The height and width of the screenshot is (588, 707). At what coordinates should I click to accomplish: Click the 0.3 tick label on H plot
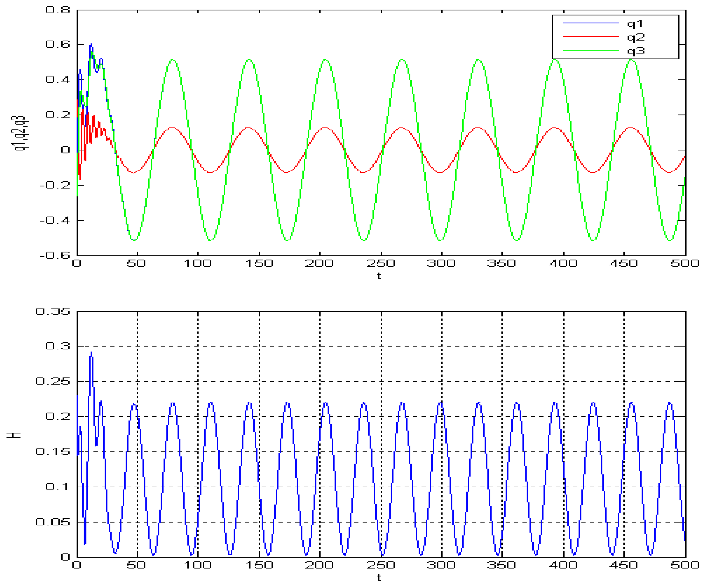tap(58, 346)
